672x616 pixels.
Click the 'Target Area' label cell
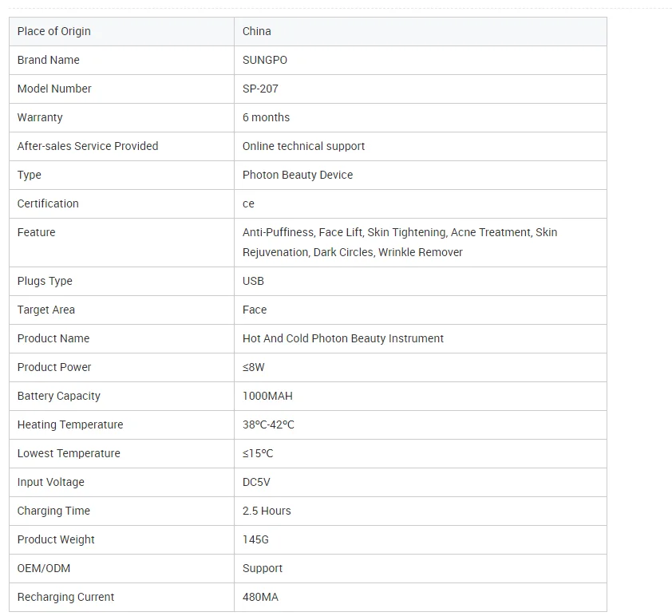pos(46,310)
